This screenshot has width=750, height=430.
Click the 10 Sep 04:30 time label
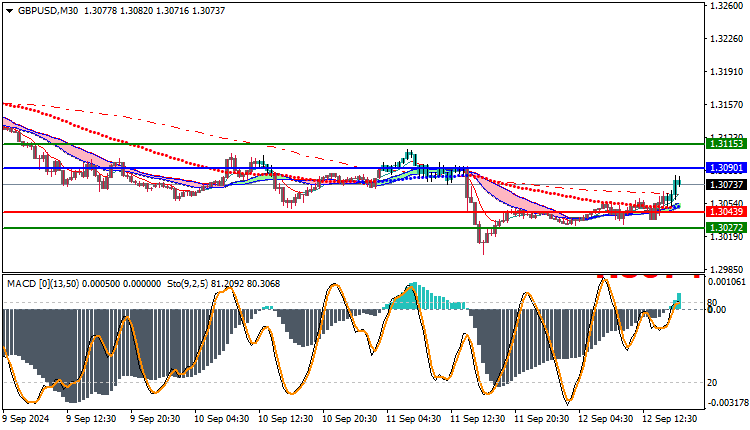coord(221,419)
